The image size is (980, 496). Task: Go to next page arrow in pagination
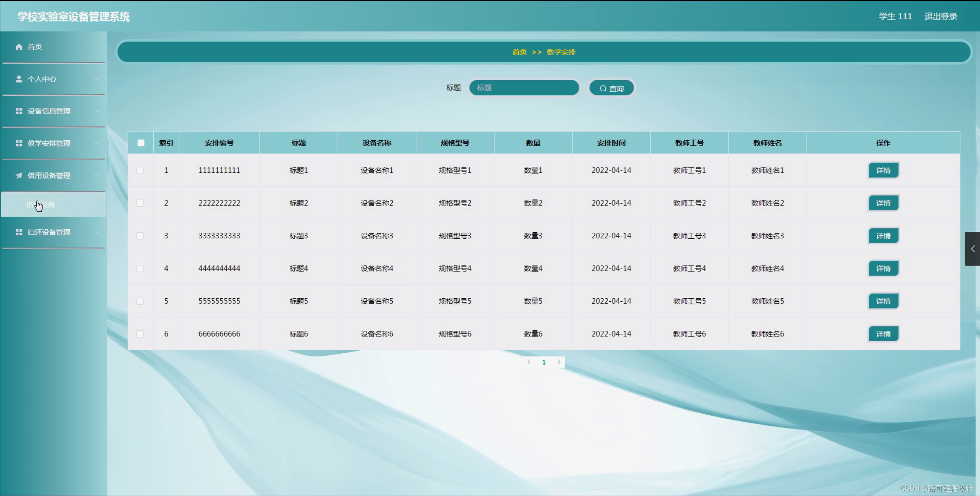point(559,362)
